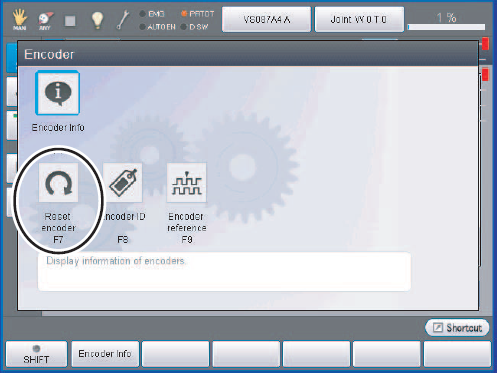Open the Encoder ID tag icon
This screenshot has width=497, height=373.
click(x=123, y=183)
